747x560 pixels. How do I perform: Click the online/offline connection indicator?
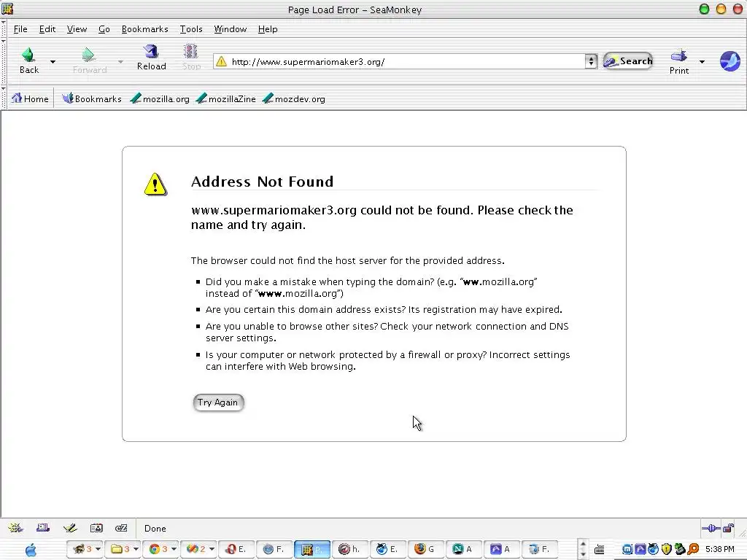711,528
